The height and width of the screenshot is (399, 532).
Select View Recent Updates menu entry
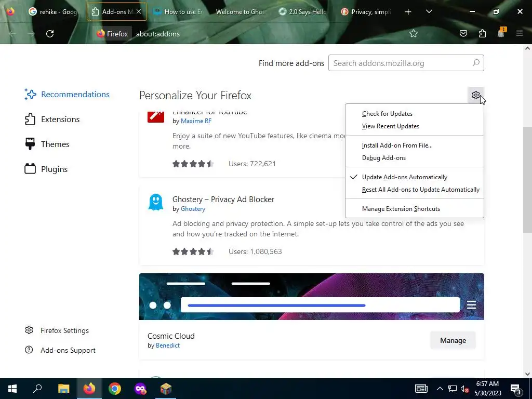(414, 126)
